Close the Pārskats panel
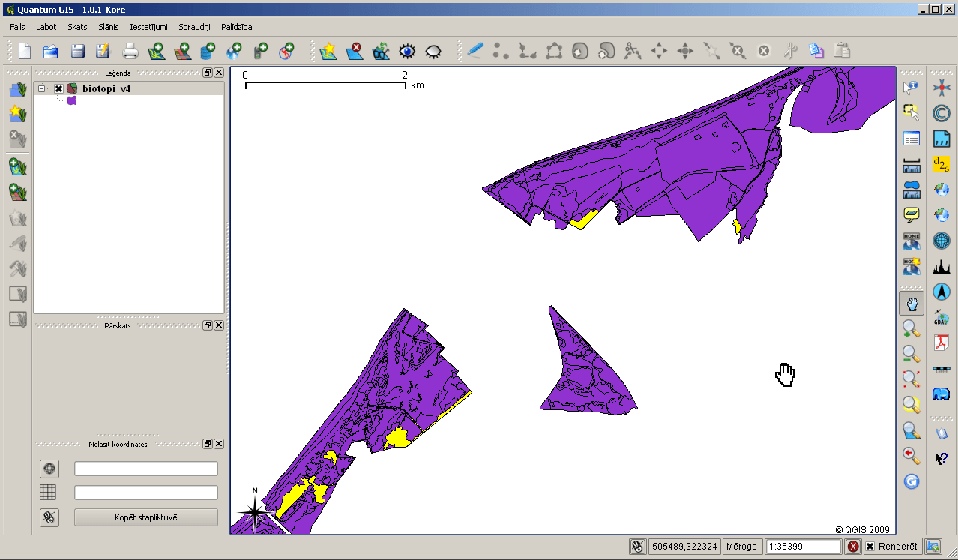 click(219, 325)
